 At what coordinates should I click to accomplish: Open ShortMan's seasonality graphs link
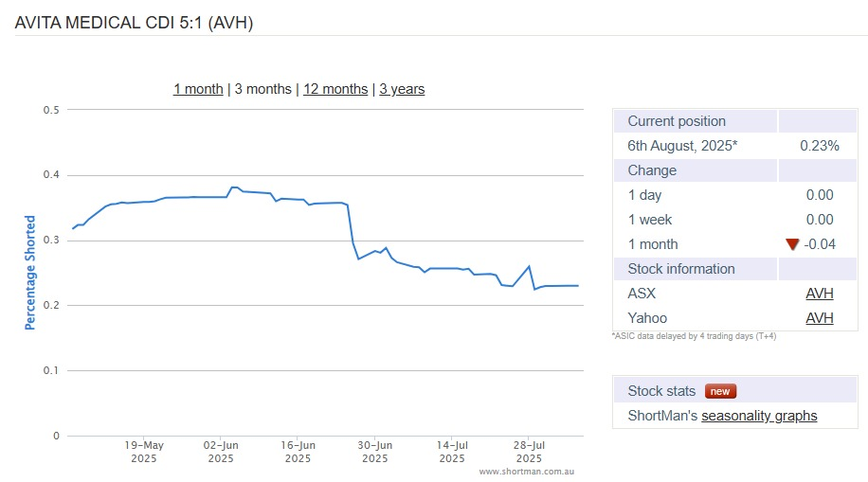759,416
